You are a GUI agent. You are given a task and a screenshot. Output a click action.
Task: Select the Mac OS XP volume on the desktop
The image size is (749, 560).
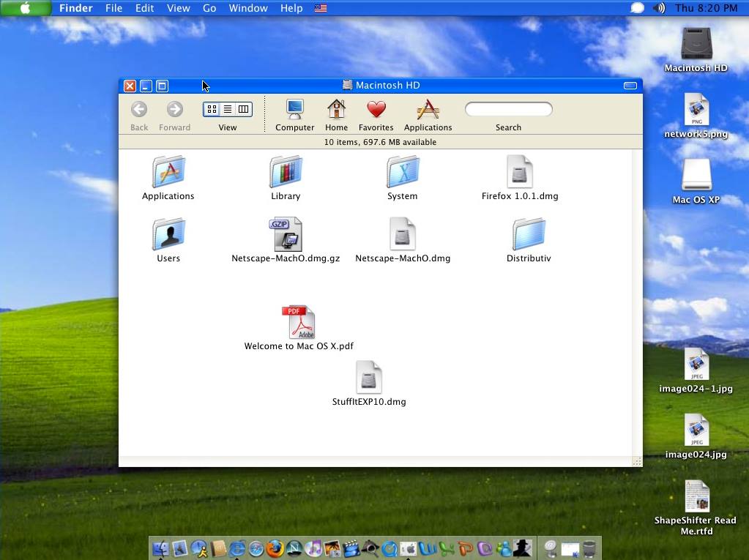point(696,182)
